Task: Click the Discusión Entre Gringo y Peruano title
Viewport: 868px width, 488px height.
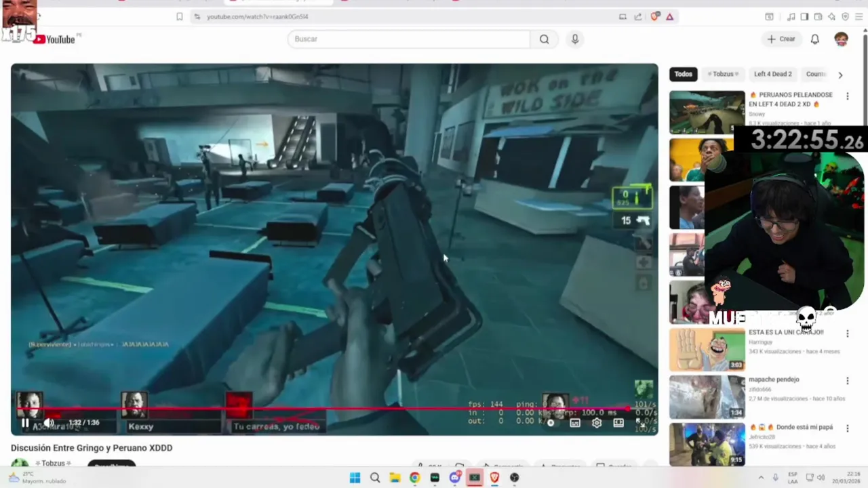Action: [92, 448]
